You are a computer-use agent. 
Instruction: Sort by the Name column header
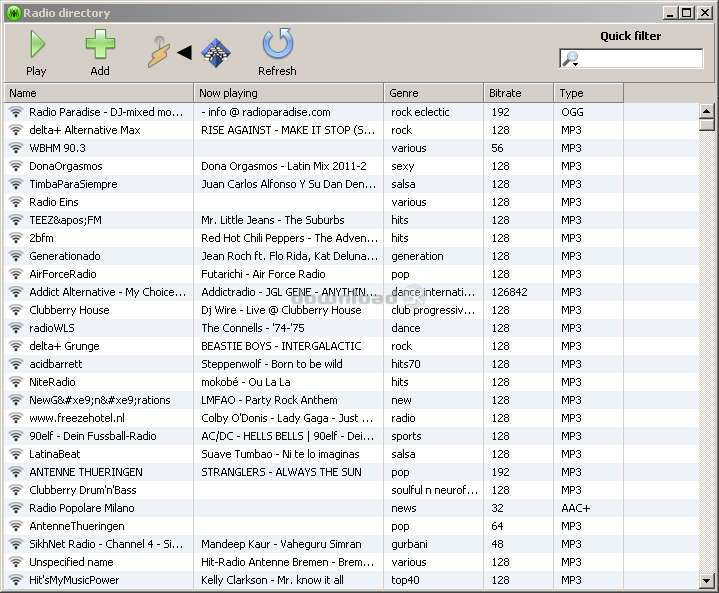(x=99, y=93)
